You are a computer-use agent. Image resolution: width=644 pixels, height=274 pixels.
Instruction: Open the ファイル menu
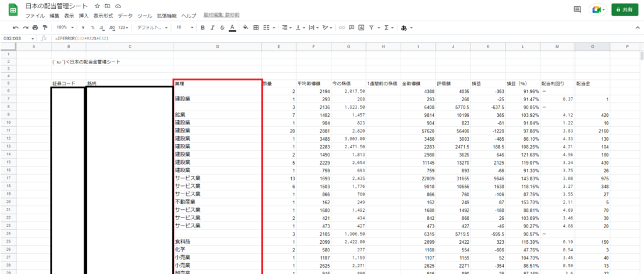pos(35,14)
